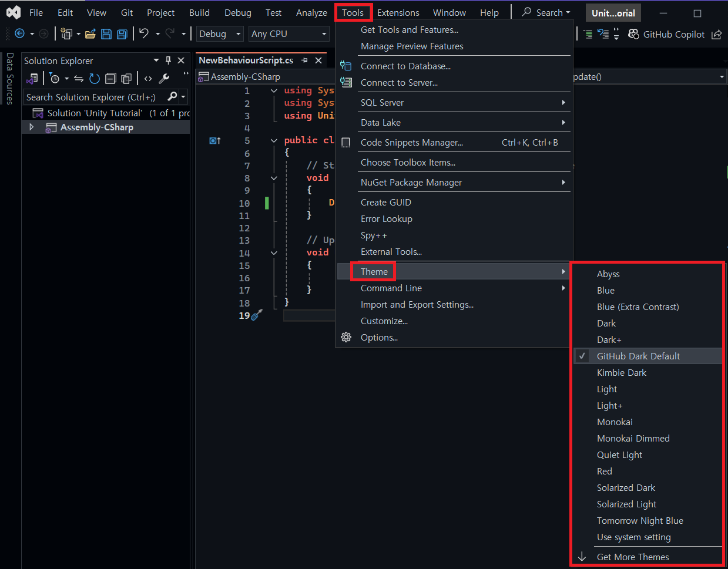Viewport: 728px width, 569px height.
Task: Click the Properties wrench icon
Action: [164, 78]
